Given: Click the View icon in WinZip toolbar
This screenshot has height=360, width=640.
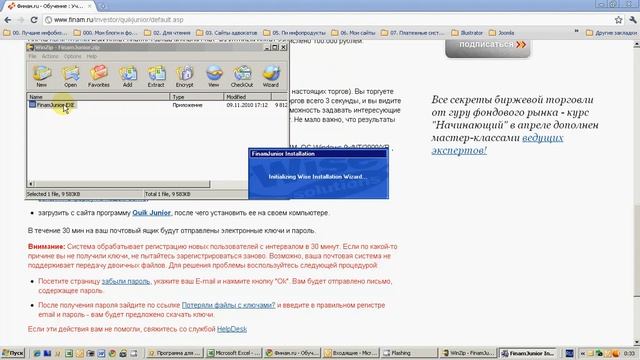Looking at the screenshot, I should (x=214, y=76).
